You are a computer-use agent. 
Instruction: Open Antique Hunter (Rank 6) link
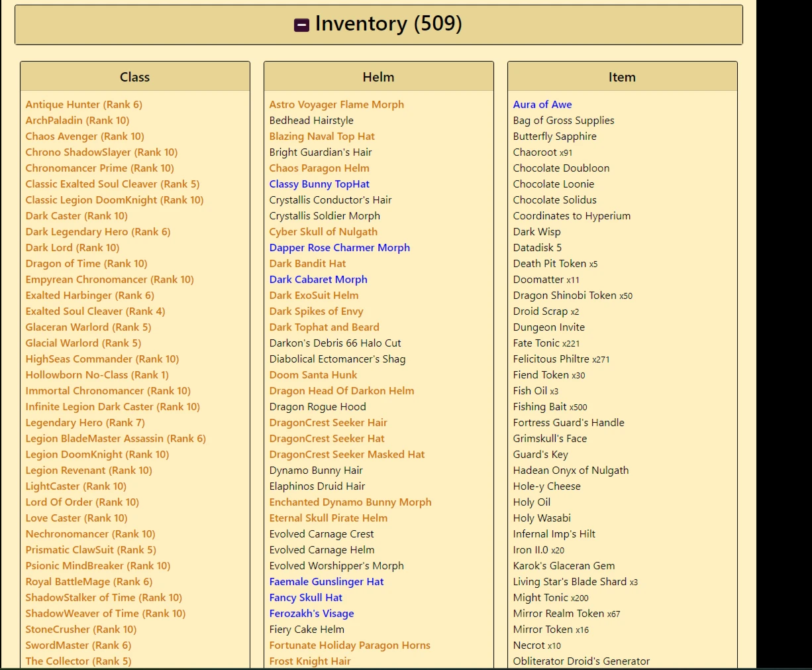point(84,105)
